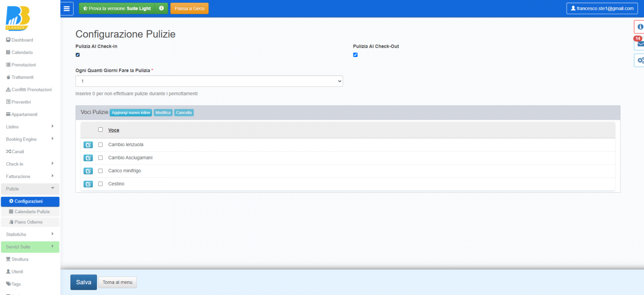Open user account francesco.ste1@gmail.com menu
This screenshot has height=295, width=644.
[602, 8]
